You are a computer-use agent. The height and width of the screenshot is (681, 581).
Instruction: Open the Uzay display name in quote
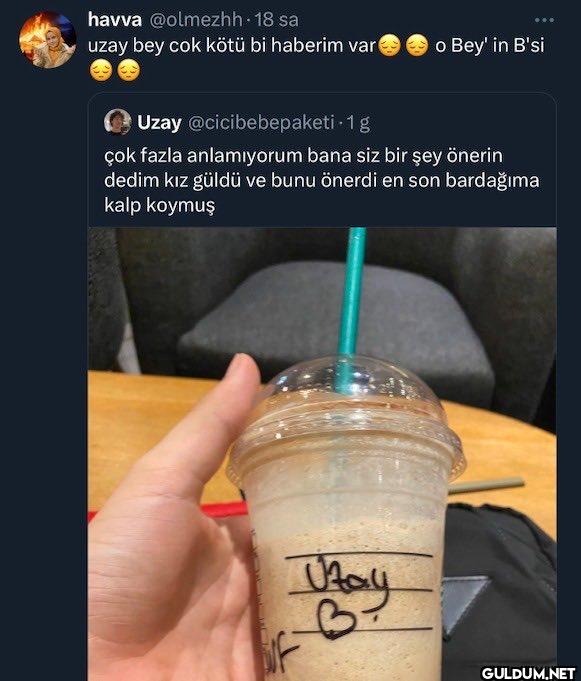tap(159, 123)
